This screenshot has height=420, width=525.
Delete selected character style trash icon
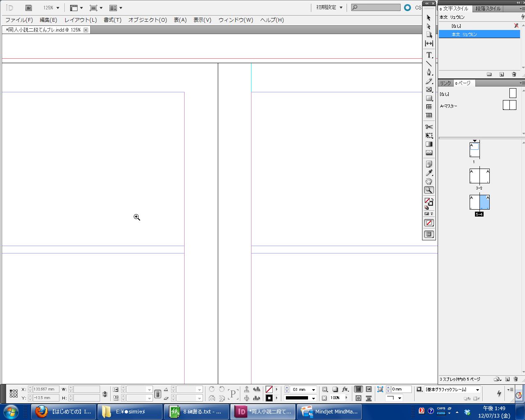[514, 74]
